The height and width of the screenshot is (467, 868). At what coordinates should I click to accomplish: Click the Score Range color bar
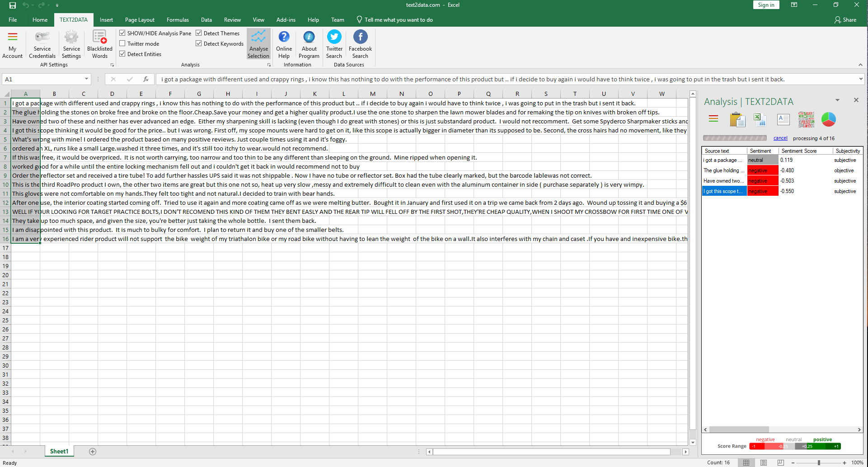pos(795,446)
